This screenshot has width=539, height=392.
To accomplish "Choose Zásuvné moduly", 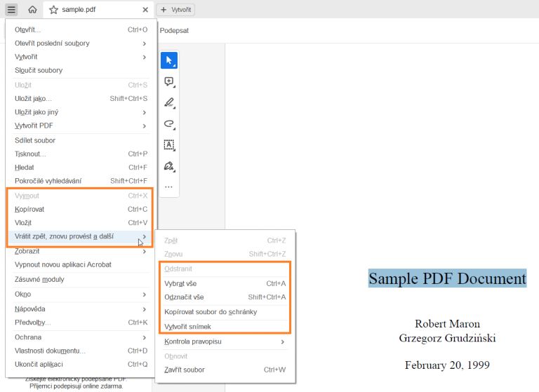I will click(x=81, y=279).
